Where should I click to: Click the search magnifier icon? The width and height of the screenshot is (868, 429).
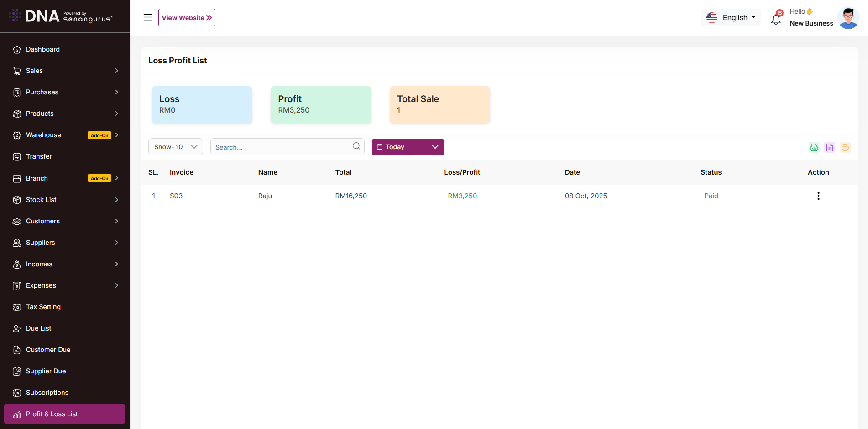coord(356,146)
